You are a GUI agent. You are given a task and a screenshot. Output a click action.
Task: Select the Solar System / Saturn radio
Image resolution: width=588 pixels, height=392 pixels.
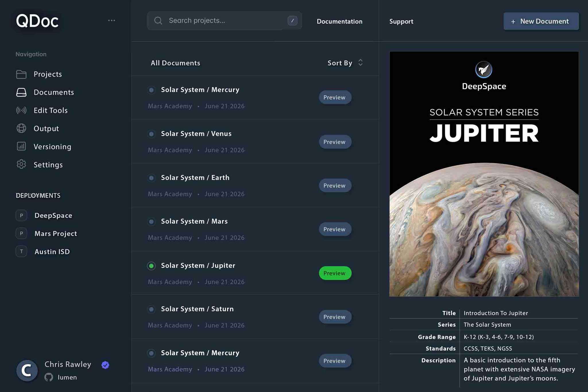[151, 309]
